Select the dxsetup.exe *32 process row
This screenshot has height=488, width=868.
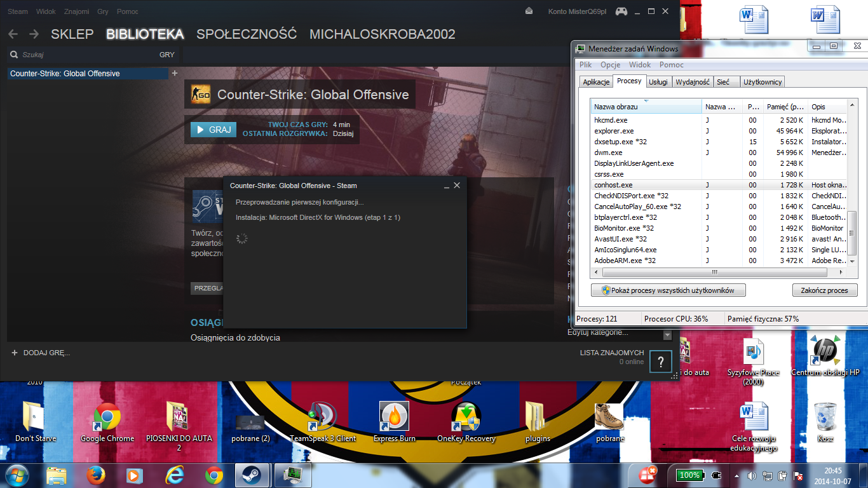click(x=719, y=142)
